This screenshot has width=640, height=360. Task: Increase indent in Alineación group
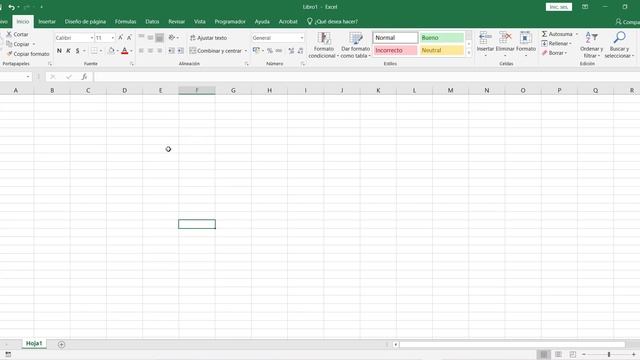click(180, 51)
